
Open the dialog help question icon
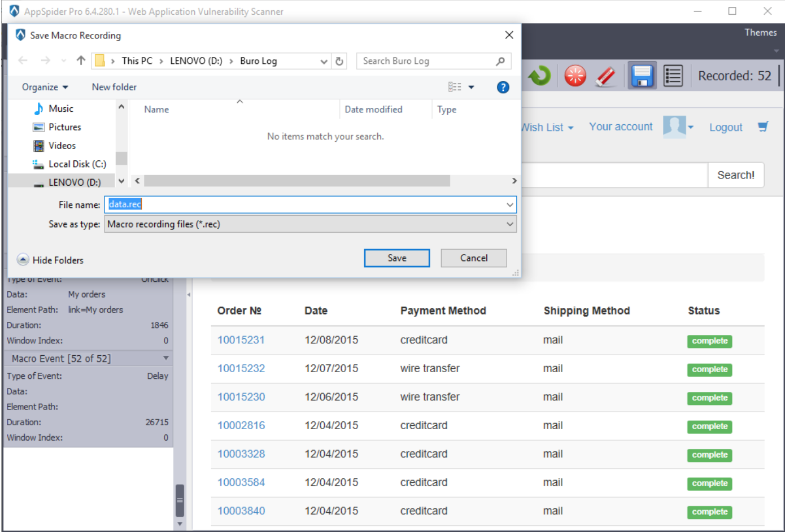[x=503, y=87]
